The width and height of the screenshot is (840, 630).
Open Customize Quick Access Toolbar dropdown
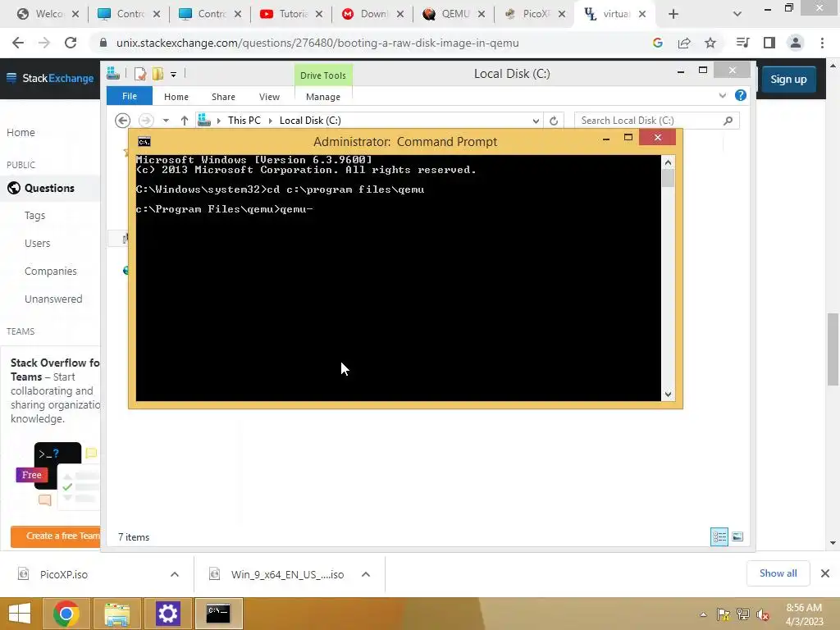(x=174, y=75)
